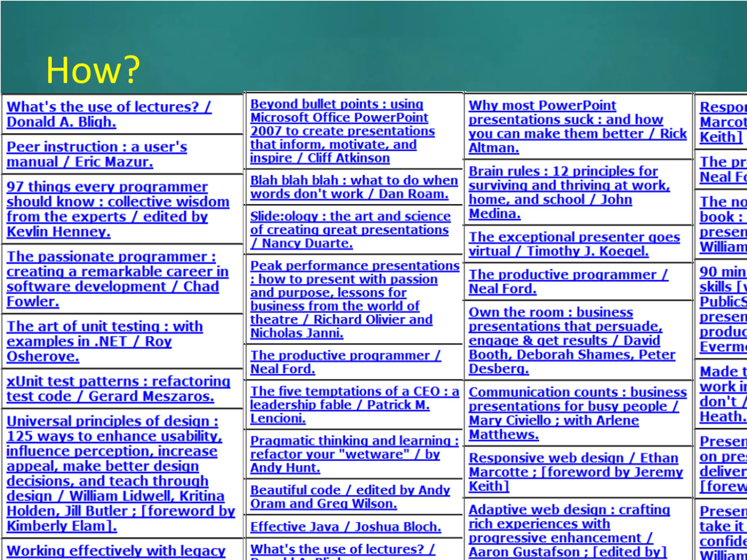
Task: Open "xUnit test patterns" by Gerard Meszaros link
Action: click(x=118, y=389)
